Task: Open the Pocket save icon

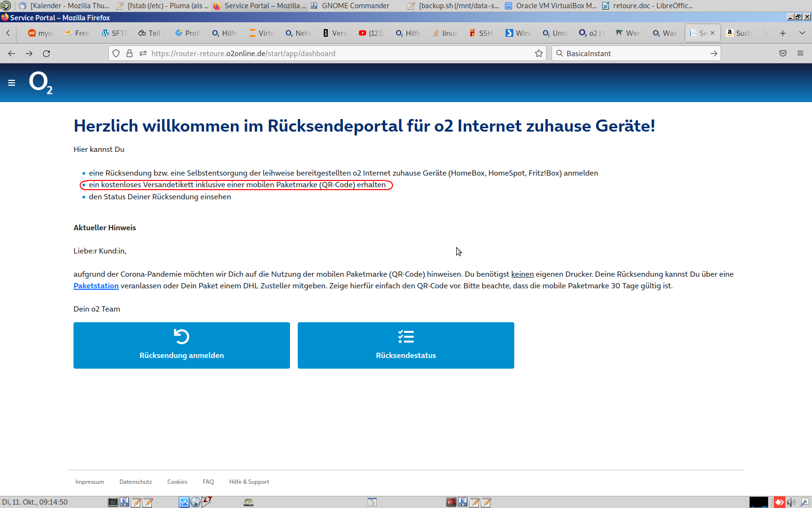Action: pos(783,54)
